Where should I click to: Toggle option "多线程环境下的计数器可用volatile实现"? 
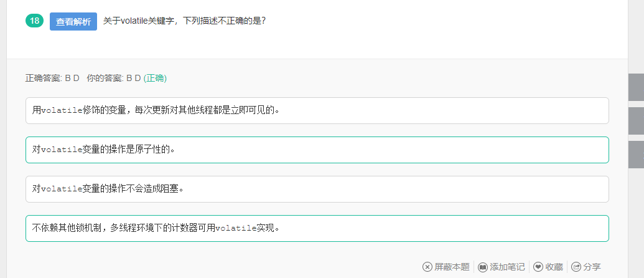click(317, 228)
